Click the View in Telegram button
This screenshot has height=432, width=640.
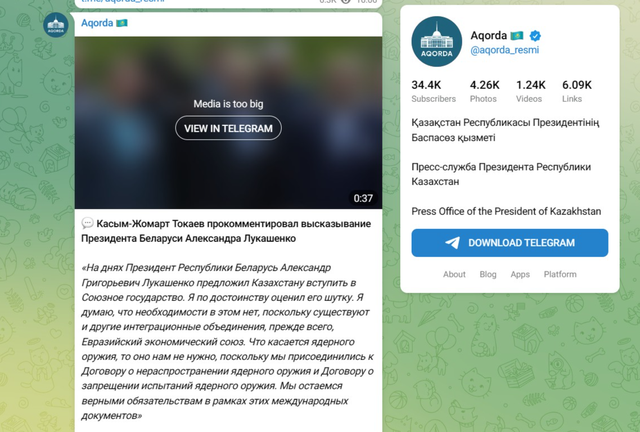click(x=228, y=128)
